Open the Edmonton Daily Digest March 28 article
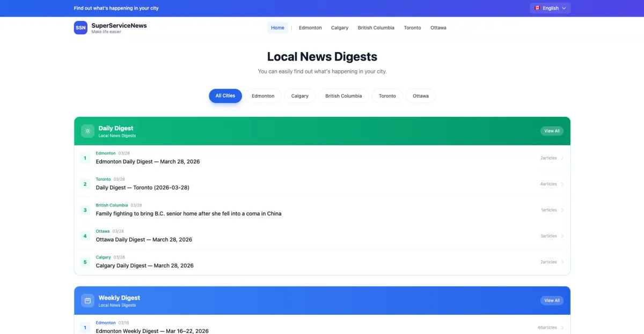 pos(148,161)
